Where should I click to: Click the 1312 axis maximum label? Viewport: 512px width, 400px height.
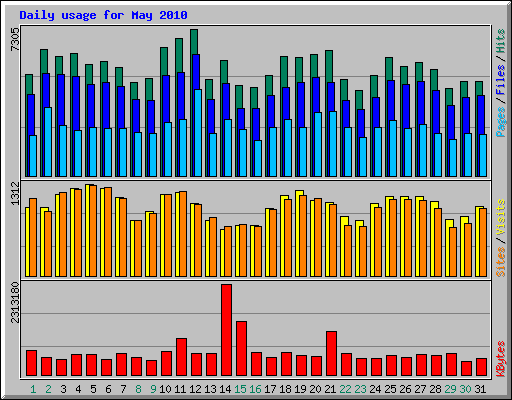pos(15,193)
